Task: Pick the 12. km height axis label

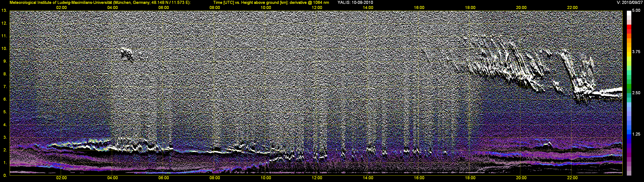Action: pos(4,23)
